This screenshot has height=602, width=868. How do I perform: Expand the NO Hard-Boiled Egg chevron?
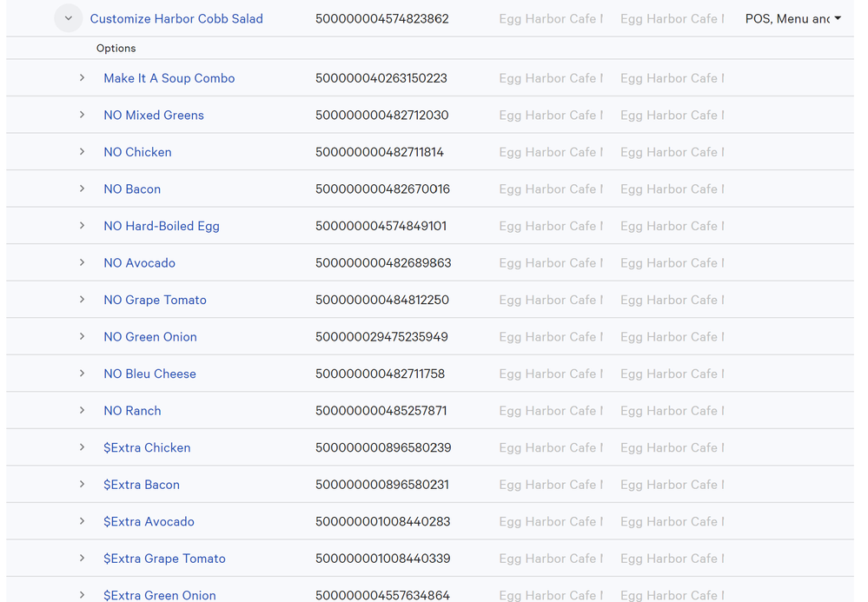coord(83,226)
